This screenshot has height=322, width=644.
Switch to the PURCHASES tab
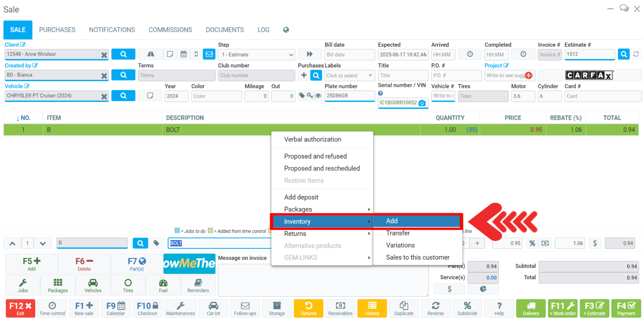tap(57, 30)
